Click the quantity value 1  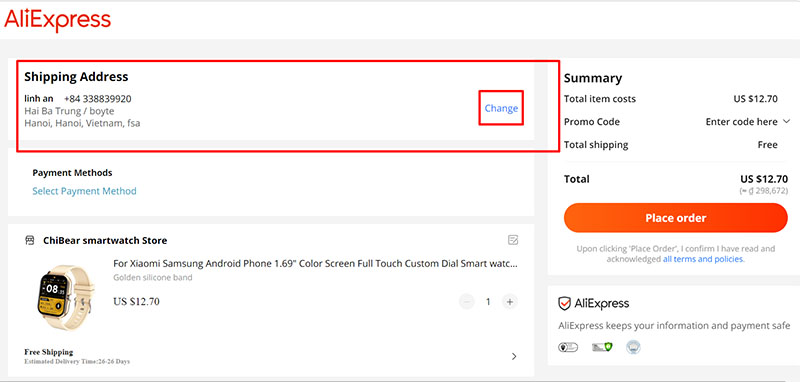coord(488,302)
